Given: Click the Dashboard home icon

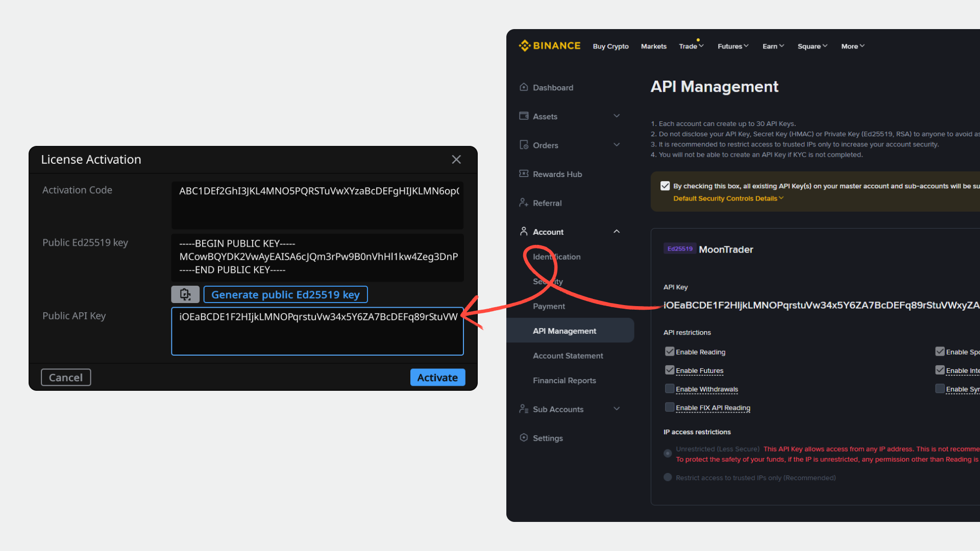Looking at the screenshot, I should click(524, 87).
